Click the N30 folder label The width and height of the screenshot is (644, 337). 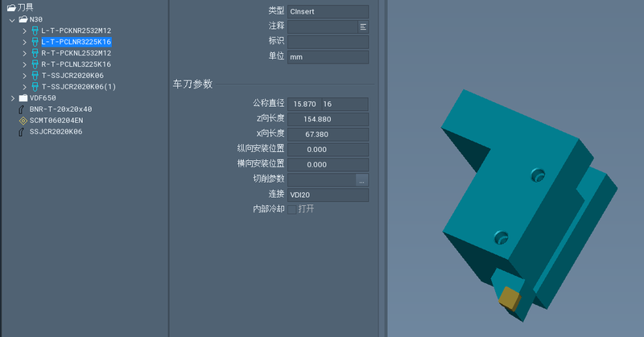35,19
